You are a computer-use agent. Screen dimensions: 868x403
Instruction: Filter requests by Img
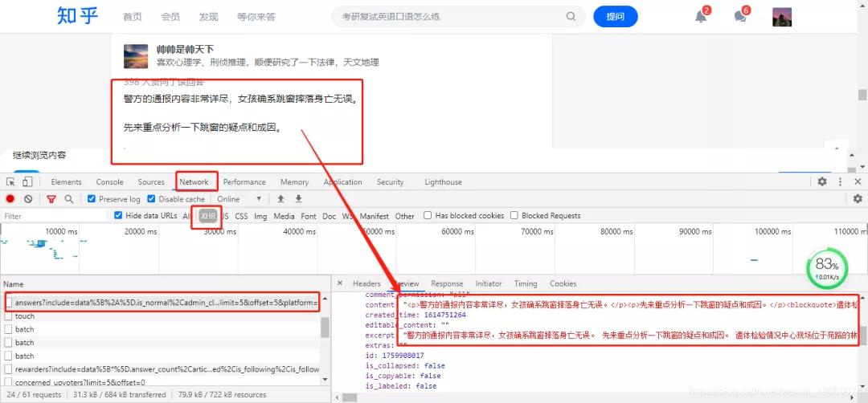point(260,216)
